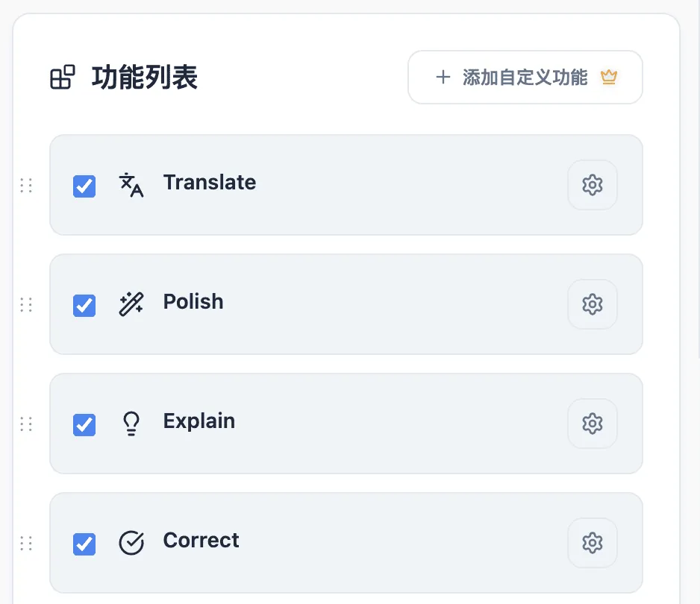Screen dimensions: 700x604
Task: Open settings for the Explain feature
Action: (592, 423)
